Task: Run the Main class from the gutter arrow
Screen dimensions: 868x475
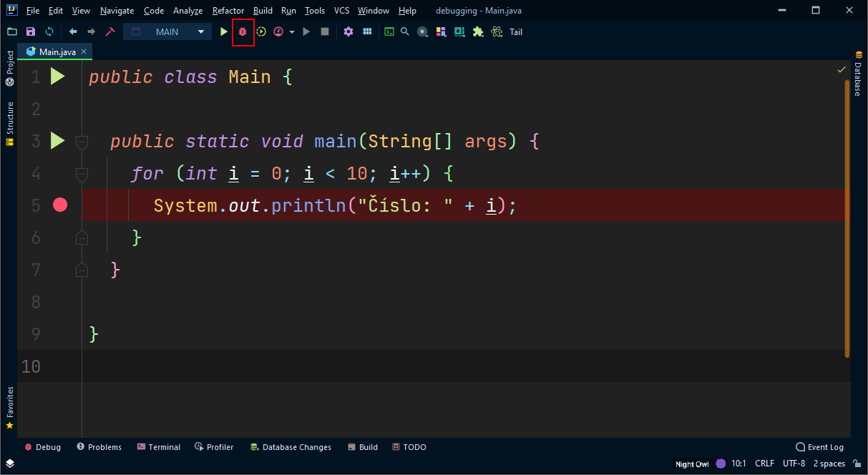Action: tap(57, 77)
